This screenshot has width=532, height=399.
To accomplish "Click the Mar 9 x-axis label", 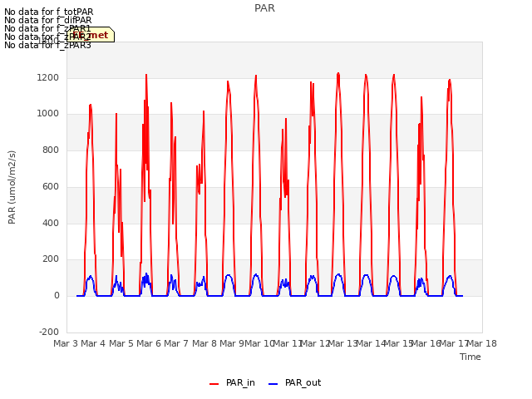I will [x=232, y=343].
